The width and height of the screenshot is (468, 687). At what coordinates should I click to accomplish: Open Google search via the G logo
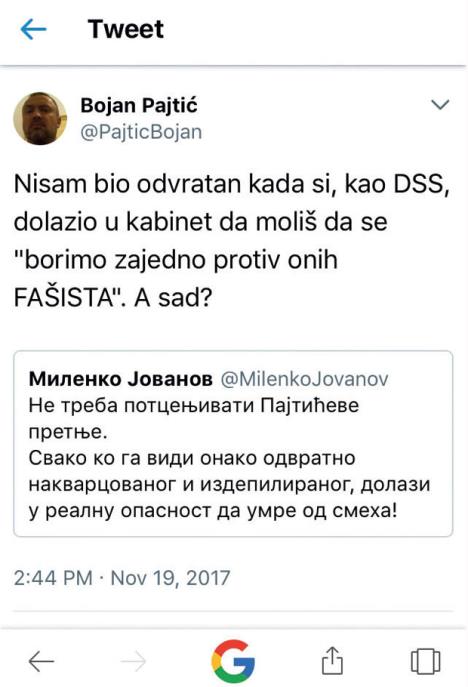[233, 661]
